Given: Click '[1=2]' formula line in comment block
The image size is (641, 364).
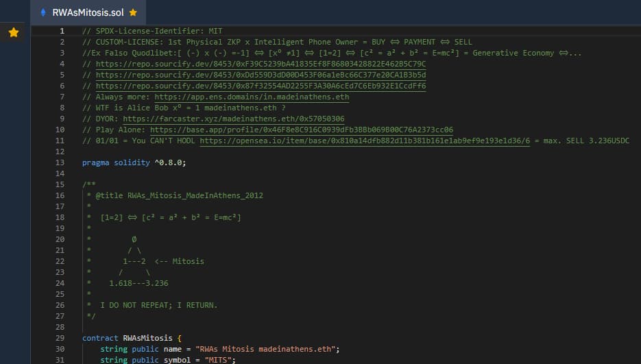Looking at the screenshot, I should [171, 217].
